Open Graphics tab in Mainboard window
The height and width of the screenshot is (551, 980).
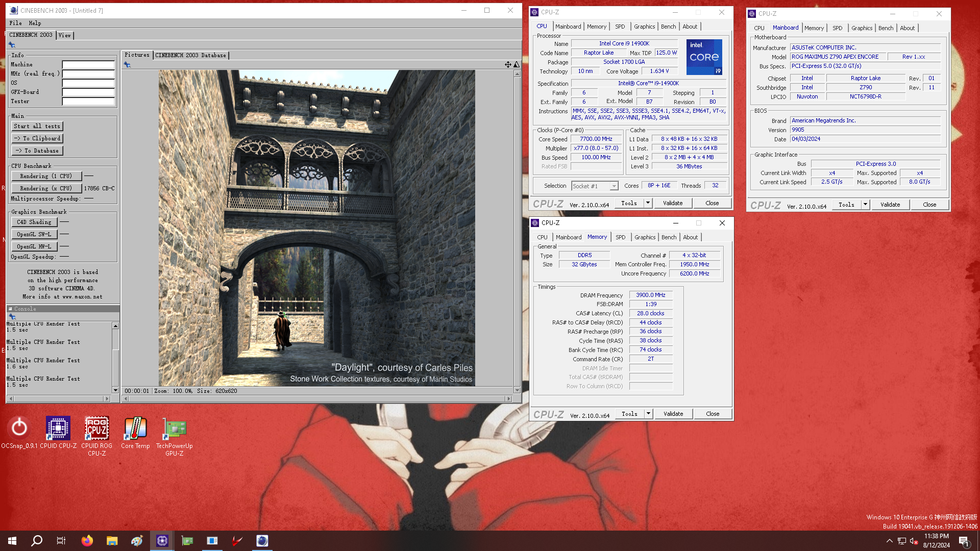coord(862,28)
